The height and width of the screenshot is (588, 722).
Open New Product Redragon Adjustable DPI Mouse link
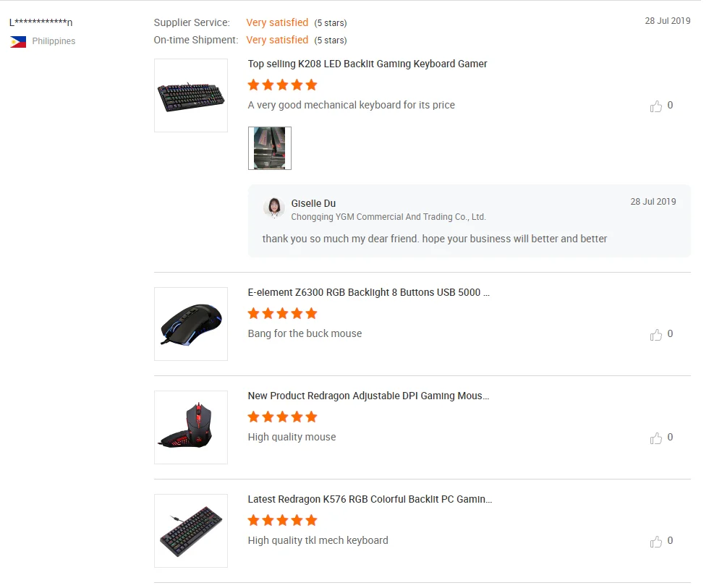tap(369, 396)
